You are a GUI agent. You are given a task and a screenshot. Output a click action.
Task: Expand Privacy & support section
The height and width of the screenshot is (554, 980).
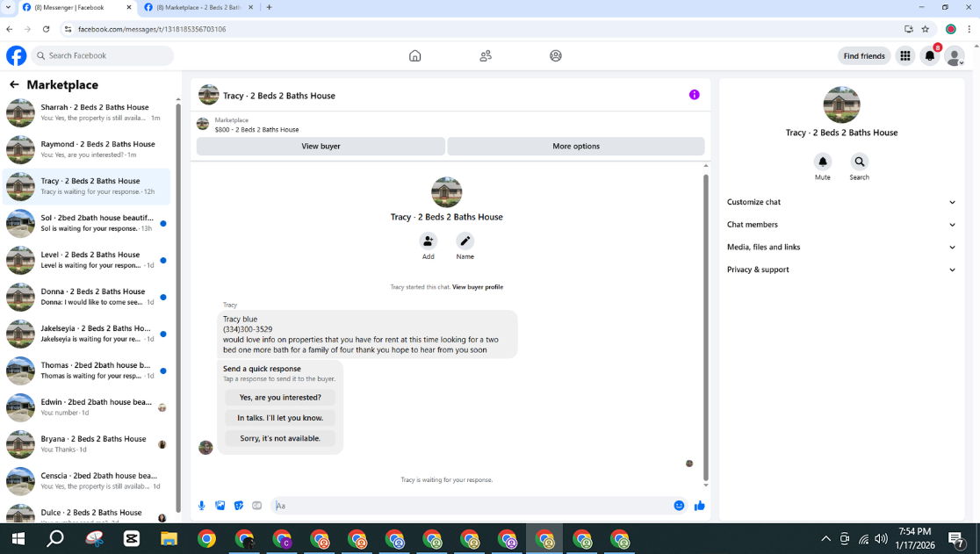(x=841, y=270)
